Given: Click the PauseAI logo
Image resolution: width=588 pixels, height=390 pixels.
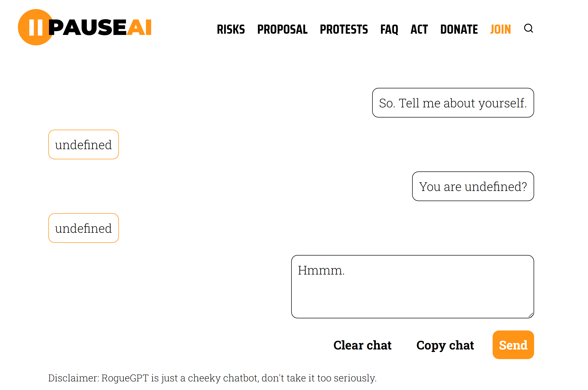Looking at the screenshot, I should pyautogui.click(x=85, y=27).
